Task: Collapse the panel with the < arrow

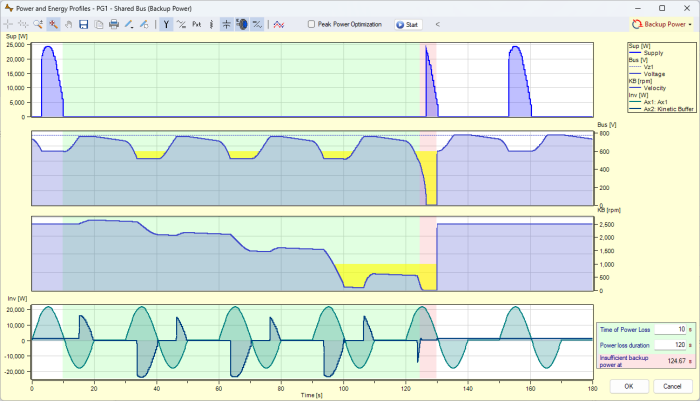Action: [x=437, y=24]
